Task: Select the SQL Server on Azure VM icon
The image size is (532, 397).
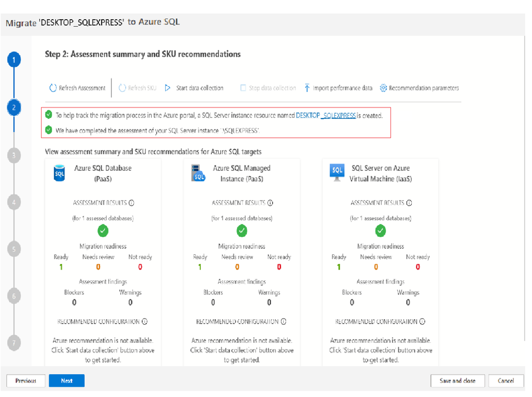Action: (x=337, y=172)
